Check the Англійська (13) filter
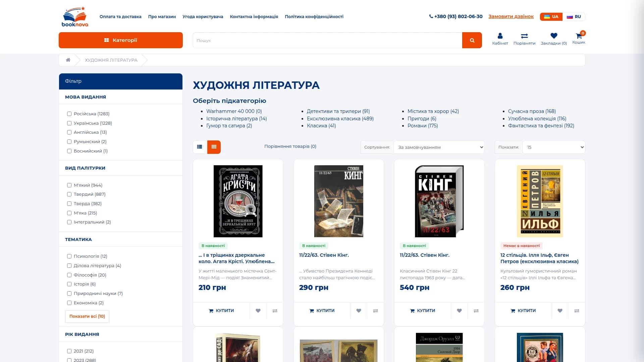The image size is (644, 362). pyautogui.click(x=69, y=132)
